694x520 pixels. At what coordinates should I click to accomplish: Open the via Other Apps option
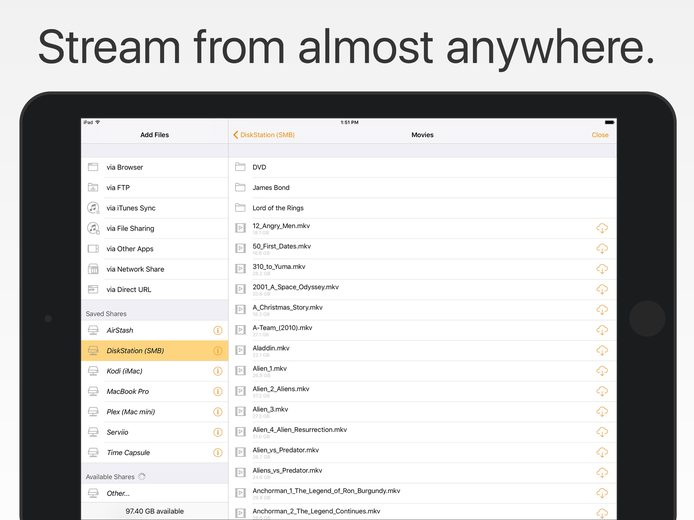(154, 249)
